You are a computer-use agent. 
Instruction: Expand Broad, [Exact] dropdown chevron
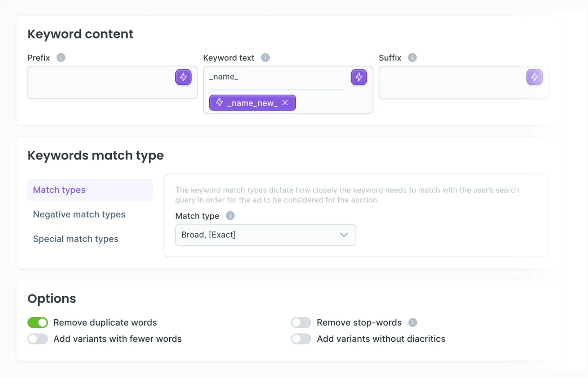344,235
